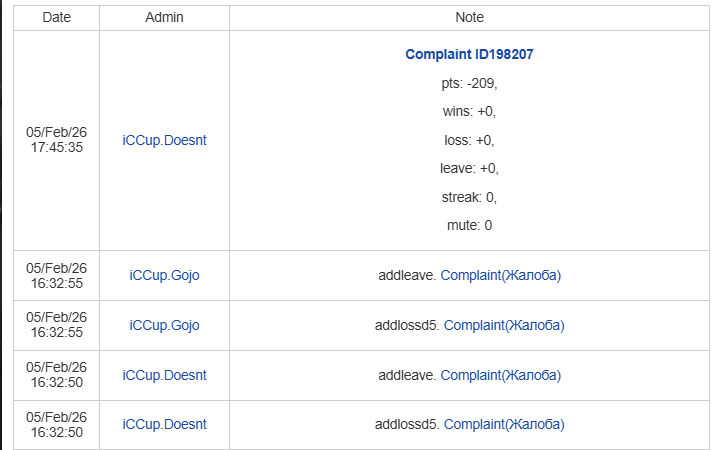Click the Date column header

[56, 17]
